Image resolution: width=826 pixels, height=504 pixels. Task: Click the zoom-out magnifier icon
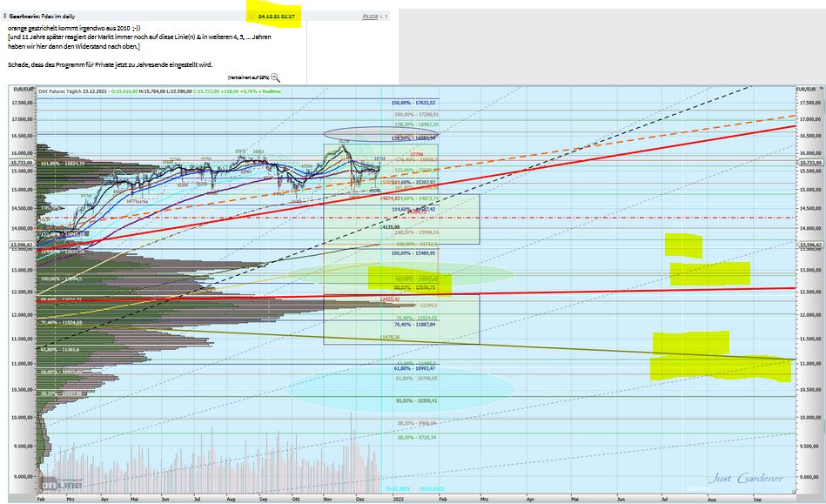coord(274,77)
